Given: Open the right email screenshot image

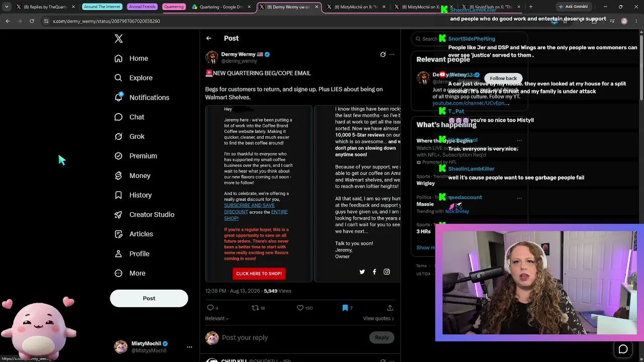Looking at the screenshot, I should click(358, 194).
